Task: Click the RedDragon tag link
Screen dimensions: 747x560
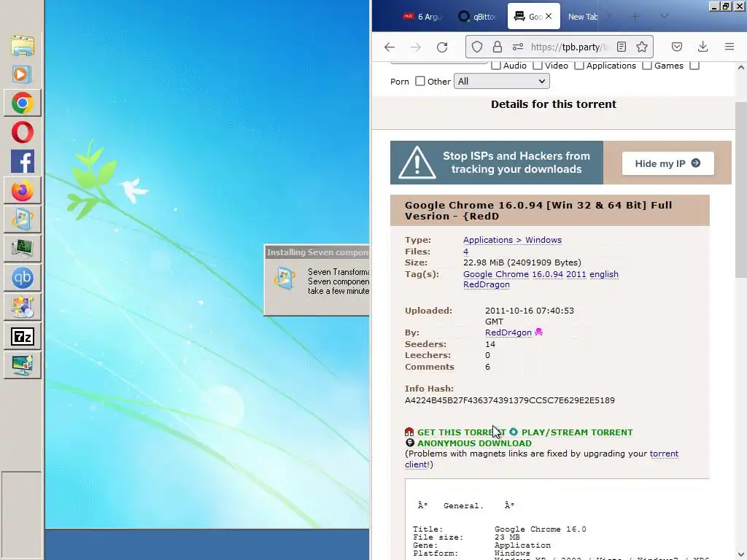Action: (x=487, y=284)
